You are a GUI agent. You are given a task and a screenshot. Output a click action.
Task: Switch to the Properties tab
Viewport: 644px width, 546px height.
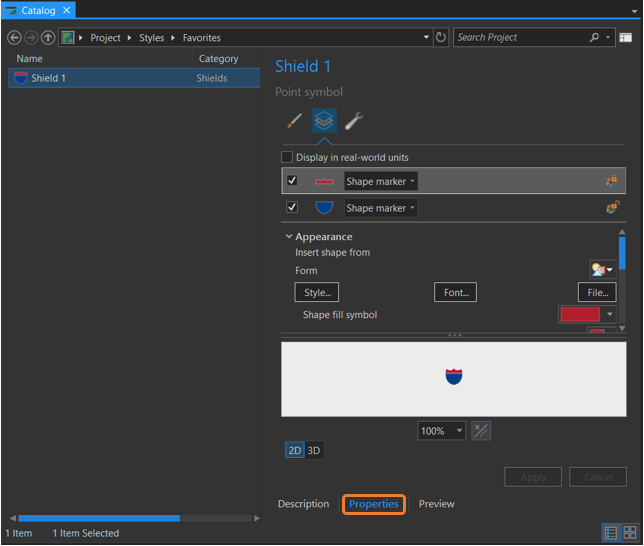(374, 504)
